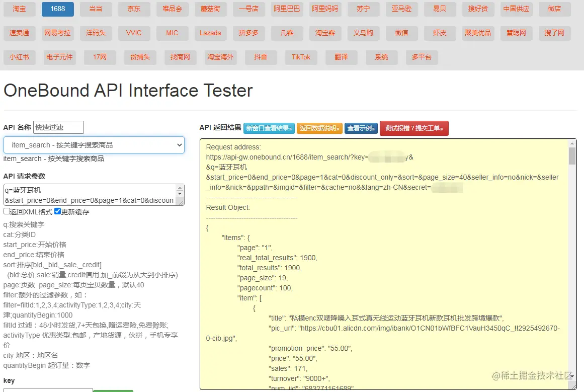Select the 找商网 tab
Viewport: 584px width, 392px height.
180,57
